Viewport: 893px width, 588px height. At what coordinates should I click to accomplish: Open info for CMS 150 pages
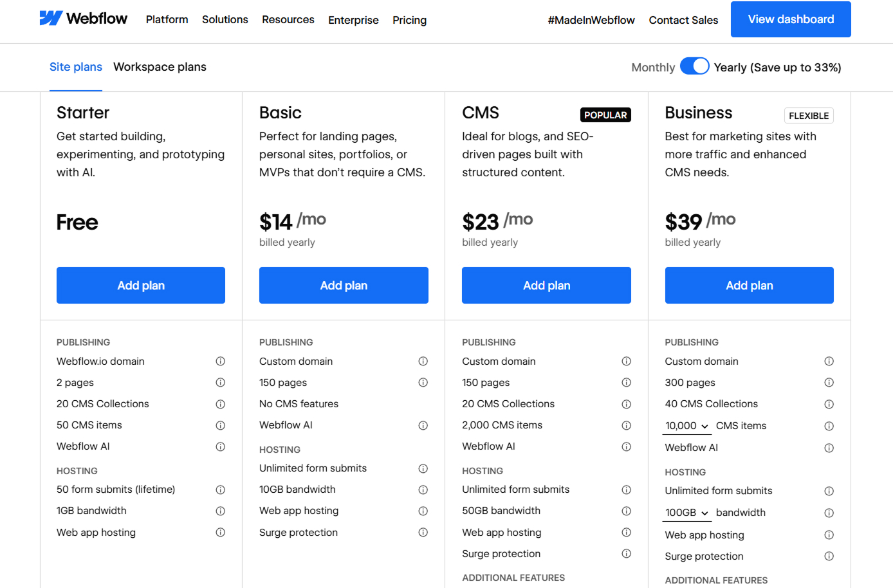[x=627, y=383]
